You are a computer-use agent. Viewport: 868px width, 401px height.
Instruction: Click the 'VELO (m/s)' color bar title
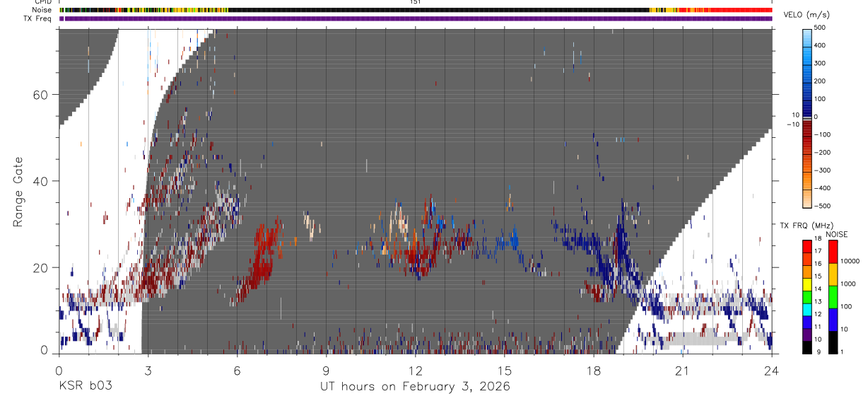pos(807,15)
